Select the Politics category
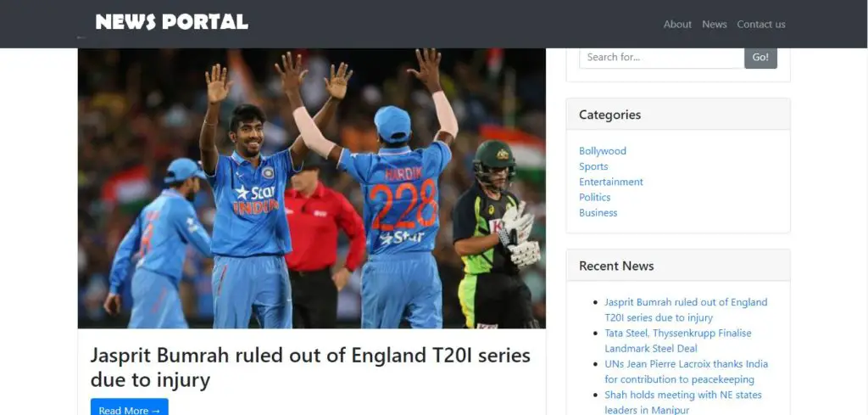868x415 pixels. pyautogui.click(x=594, y=197)
